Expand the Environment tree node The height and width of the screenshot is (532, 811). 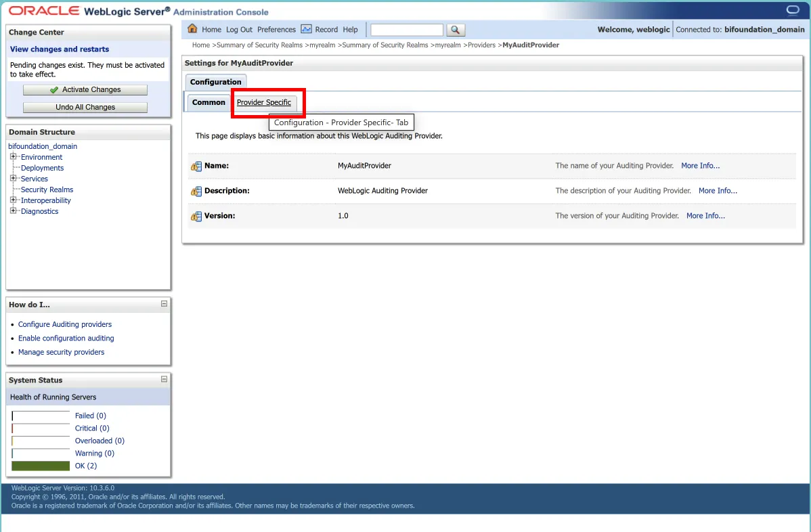(x=14, y=156)
